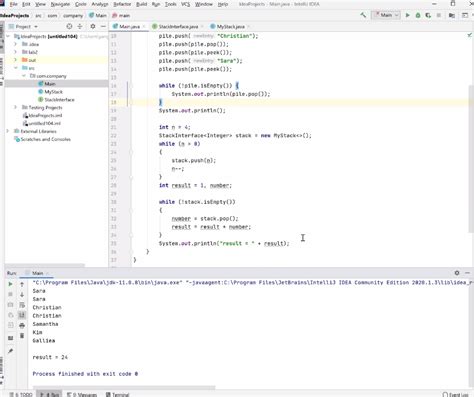Click the camera dump threads icon
Viewport: 474px width, 397px height.
click(x=10, y=305)
